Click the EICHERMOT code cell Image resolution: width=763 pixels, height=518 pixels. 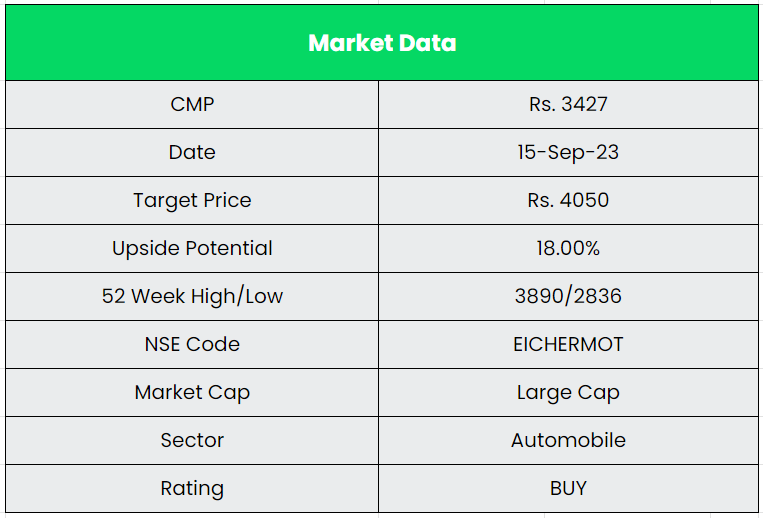tap(568, 344)
